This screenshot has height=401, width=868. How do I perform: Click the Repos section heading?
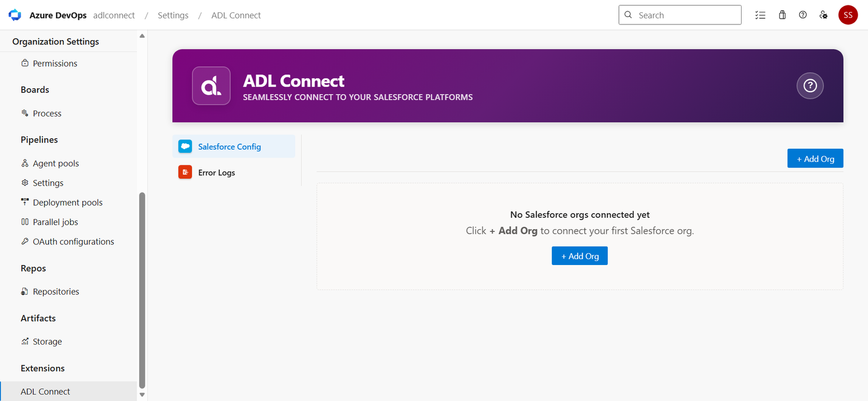click(33, 269)
